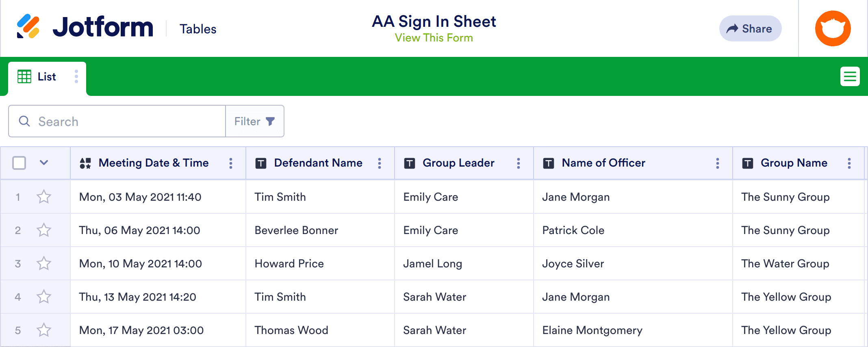
Task: Open the orange user avatar menu
Action: pyautogui.click(x=833, y=28)
